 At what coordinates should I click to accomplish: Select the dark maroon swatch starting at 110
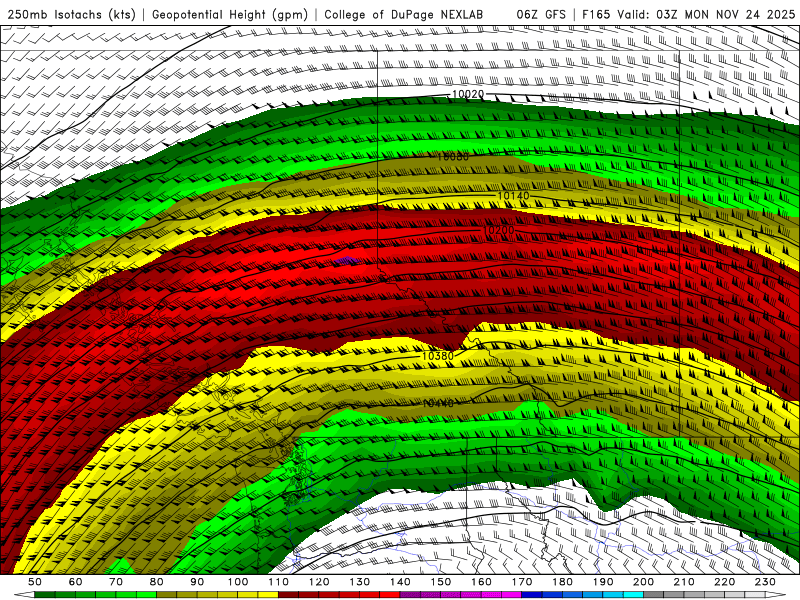pyautogui.click(x=288, y=595)
